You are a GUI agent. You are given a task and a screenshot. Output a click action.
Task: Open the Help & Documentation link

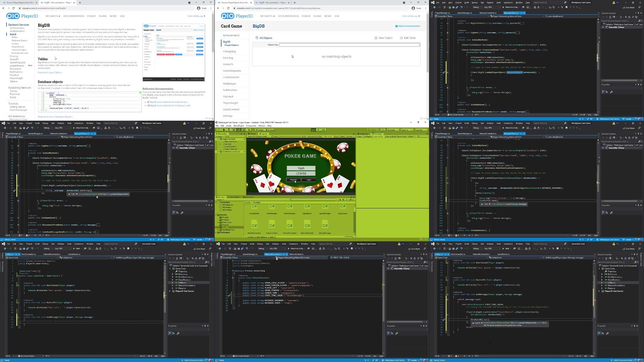pyautogui.click(x=408, y=26)
